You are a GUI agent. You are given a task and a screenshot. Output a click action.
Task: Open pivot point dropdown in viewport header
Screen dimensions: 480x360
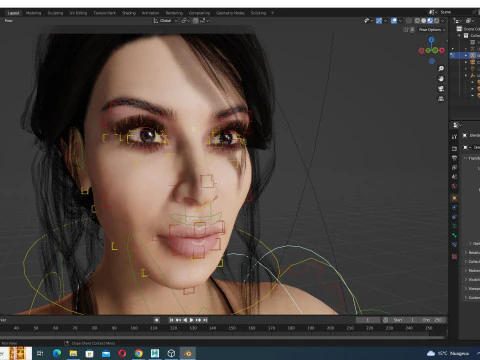tap(185, 21)
